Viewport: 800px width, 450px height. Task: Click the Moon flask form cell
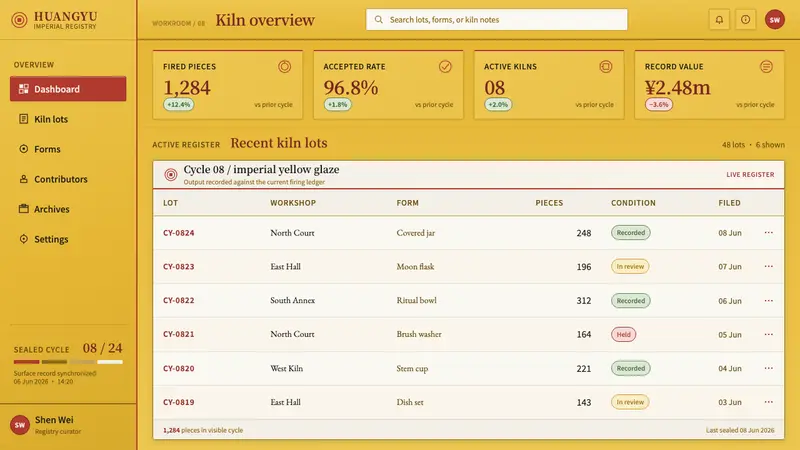[x=415, y=266]
